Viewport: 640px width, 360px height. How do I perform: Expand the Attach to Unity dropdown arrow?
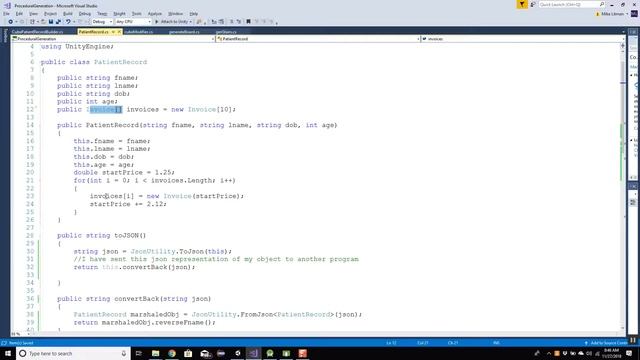tap(191, 22)
